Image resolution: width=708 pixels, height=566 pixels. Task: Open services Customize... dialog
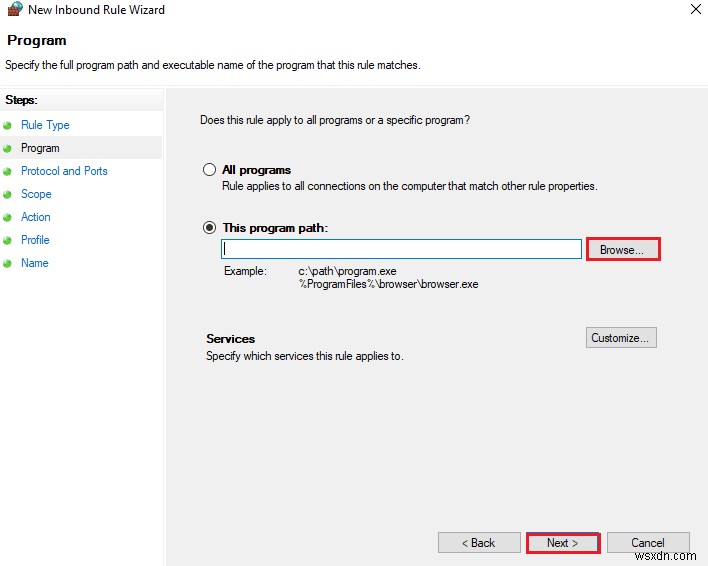pos(621,338)
